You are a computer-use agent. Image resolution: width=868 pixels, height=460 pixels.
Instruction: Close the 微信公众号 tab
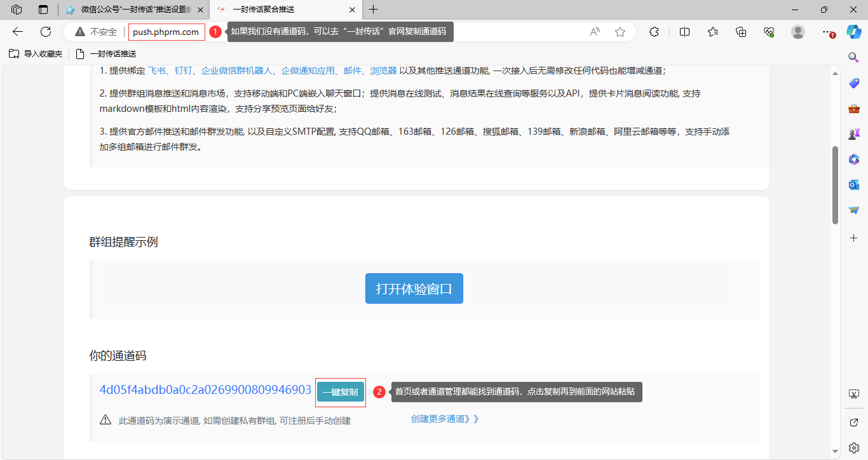[201, 10]
